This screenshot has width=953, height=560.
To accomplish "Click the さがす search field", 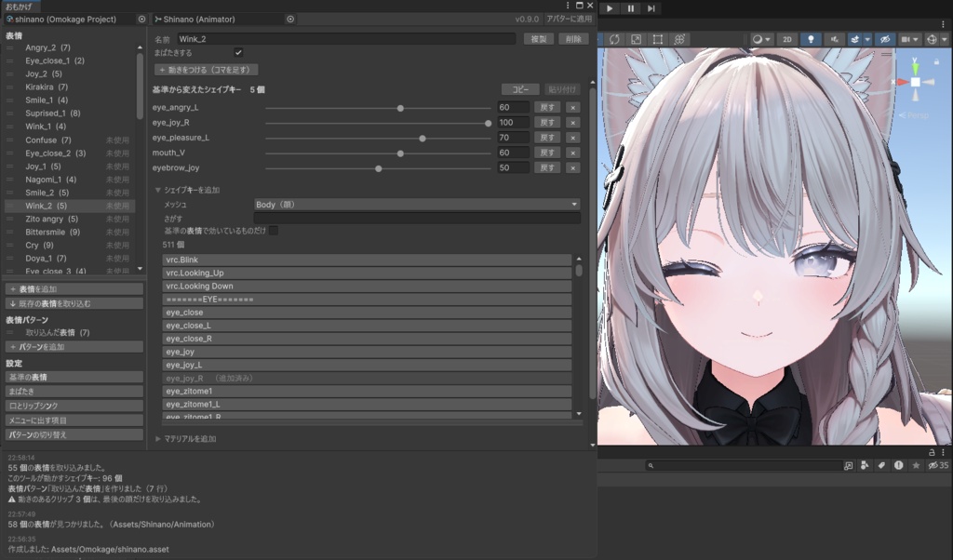I will [417, 218].
